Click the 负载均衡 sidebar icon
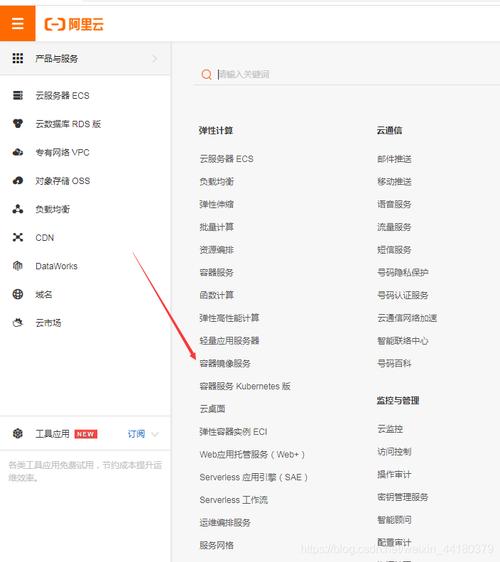 (x=18, y=209)
